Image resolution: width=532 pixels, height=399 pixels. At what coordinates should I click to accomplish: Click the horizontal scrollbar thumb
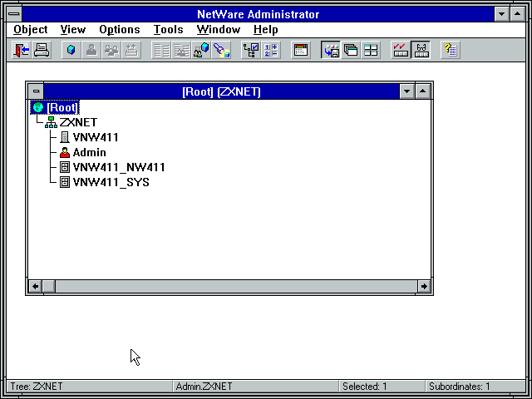click(x=49, y=286)
